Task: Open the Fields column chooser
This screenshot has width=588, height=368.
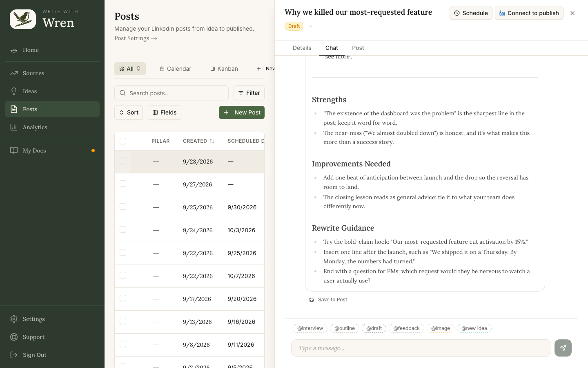Action: click(165, 112)
